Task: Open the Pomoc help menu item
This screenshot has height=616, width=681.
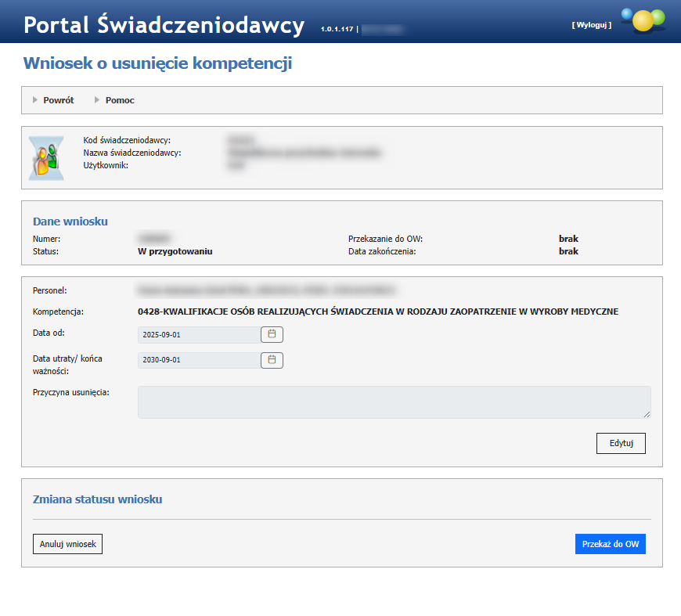Action: coord(120,100)
